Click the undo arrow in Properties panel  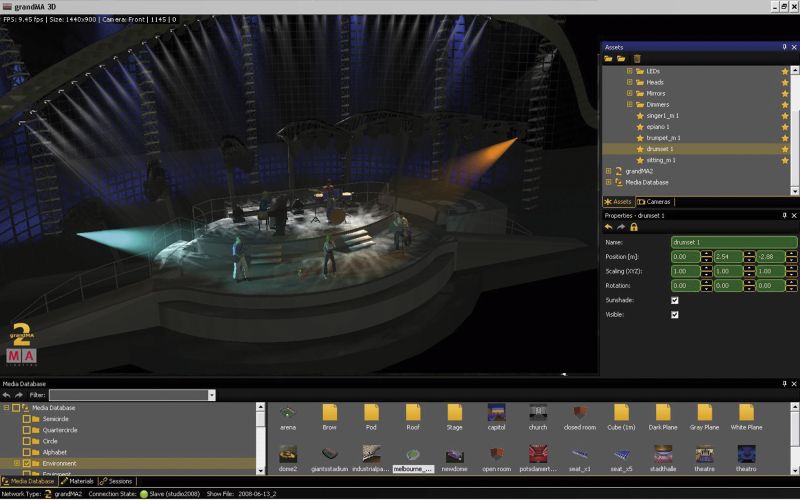point(608,227)
